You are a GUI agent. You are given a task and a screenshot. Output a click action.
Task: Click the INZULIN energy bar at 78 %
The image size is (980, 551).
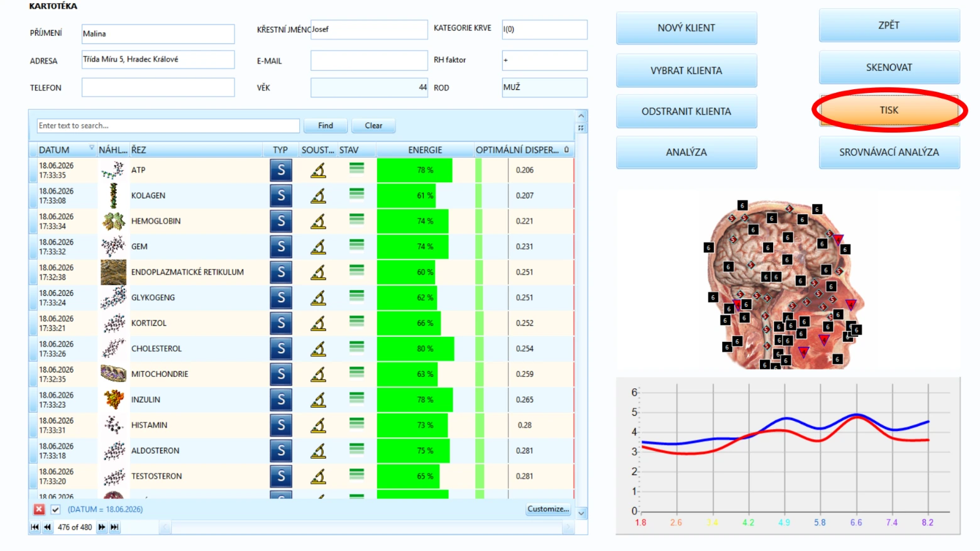(x=415, y=400)
